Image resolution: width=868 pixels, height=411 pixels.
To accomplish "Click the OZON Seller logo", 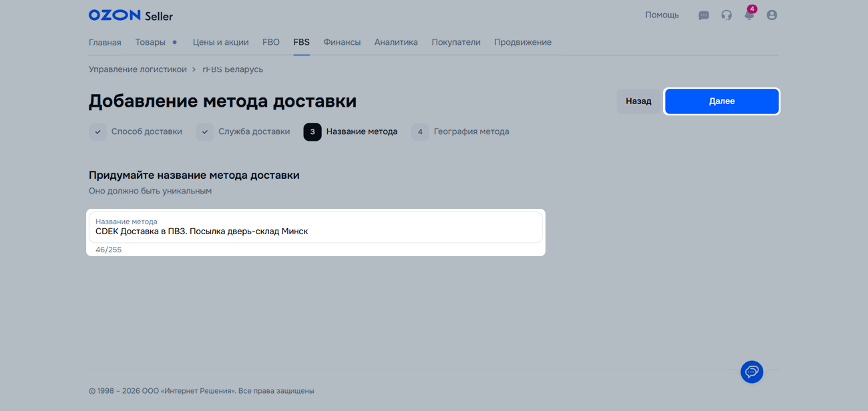I will [x=130, y=15].
